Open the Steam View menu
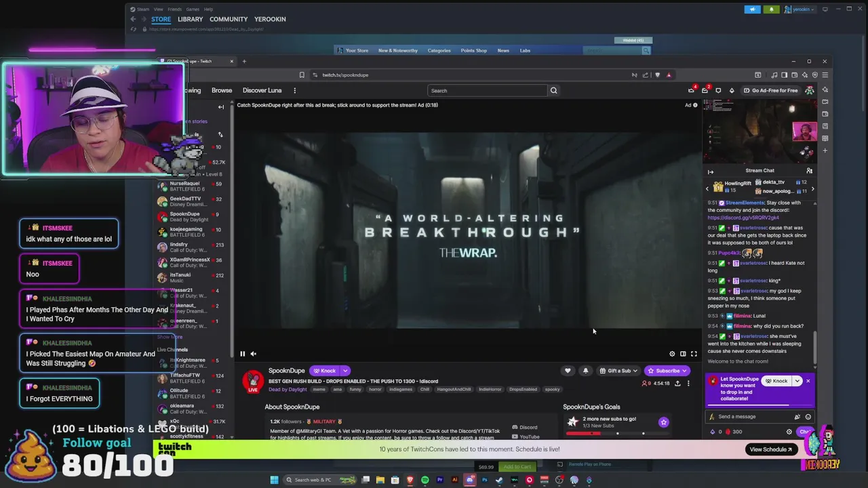Viewport: 868px width, 488px height. (x=158, y=9)
